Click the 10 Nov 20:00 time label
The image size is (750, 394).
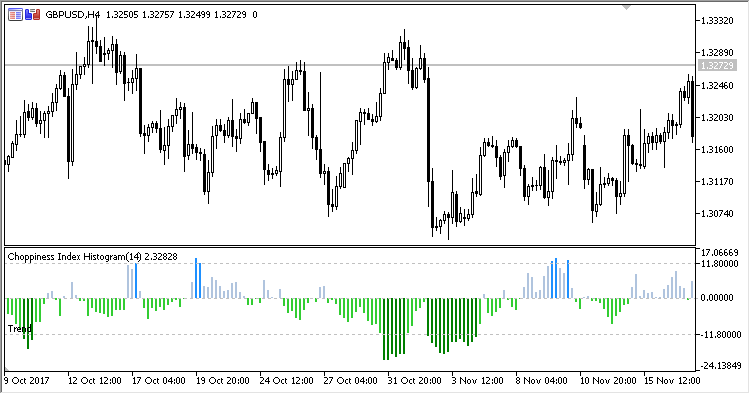[608, 381]
